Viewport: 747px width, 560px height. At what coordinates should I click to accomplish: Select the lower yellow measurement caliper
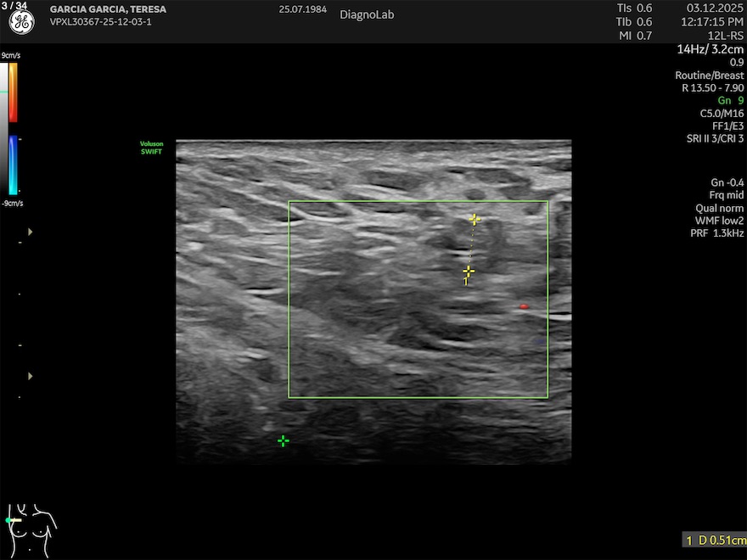click(x=468, y=272)
